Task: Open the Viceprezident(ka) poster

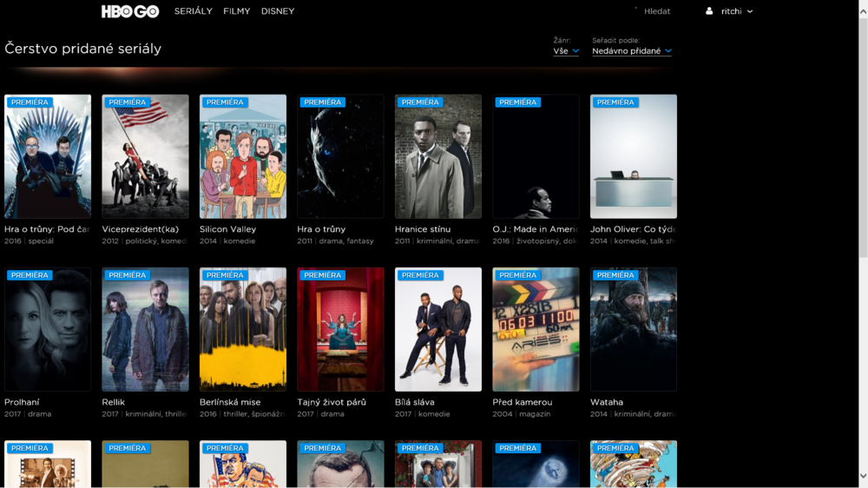Action: pyautogui.click(x=145, y=156)
